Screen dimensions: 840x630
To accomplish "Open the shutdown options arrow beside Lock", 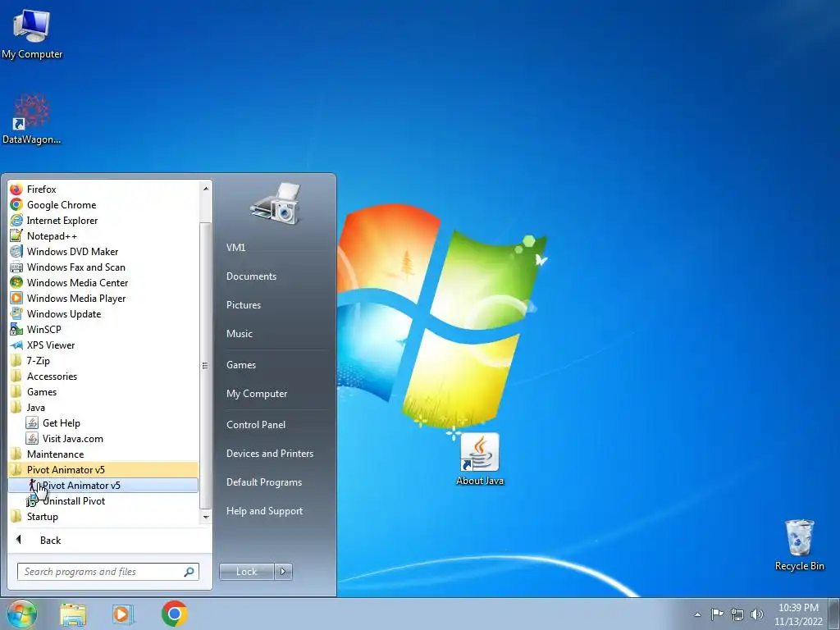I will click(x=283, y=572).
